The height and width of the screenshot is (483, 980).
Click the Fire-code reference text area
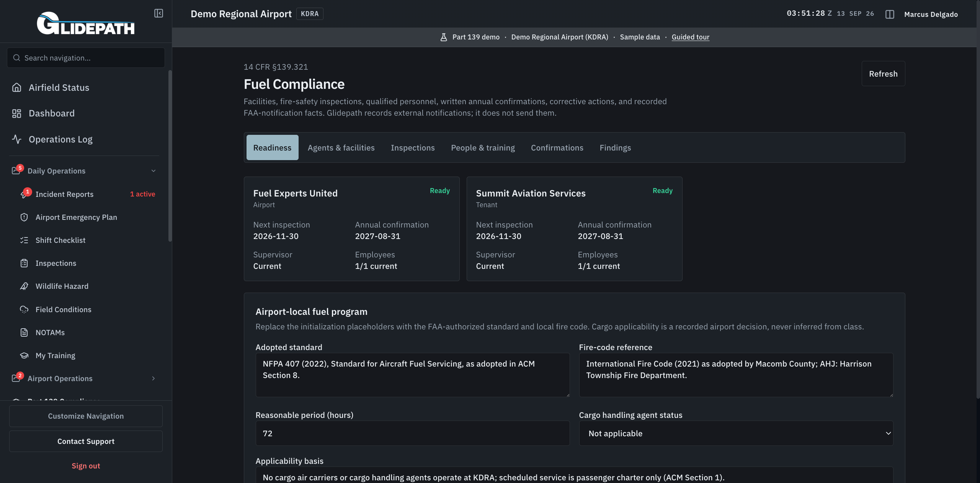pos(736,375)
